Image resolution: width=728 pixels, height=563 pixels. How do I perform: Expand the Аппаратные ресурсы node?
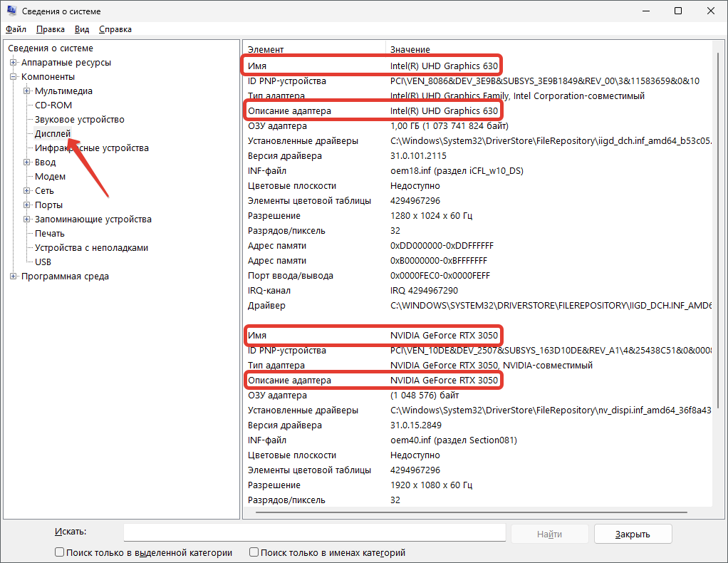coord(13,62)
